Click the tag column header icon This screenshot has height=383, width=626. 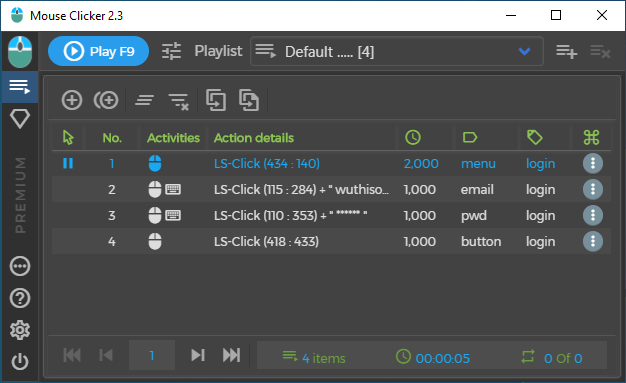click(x=535, y=137)
